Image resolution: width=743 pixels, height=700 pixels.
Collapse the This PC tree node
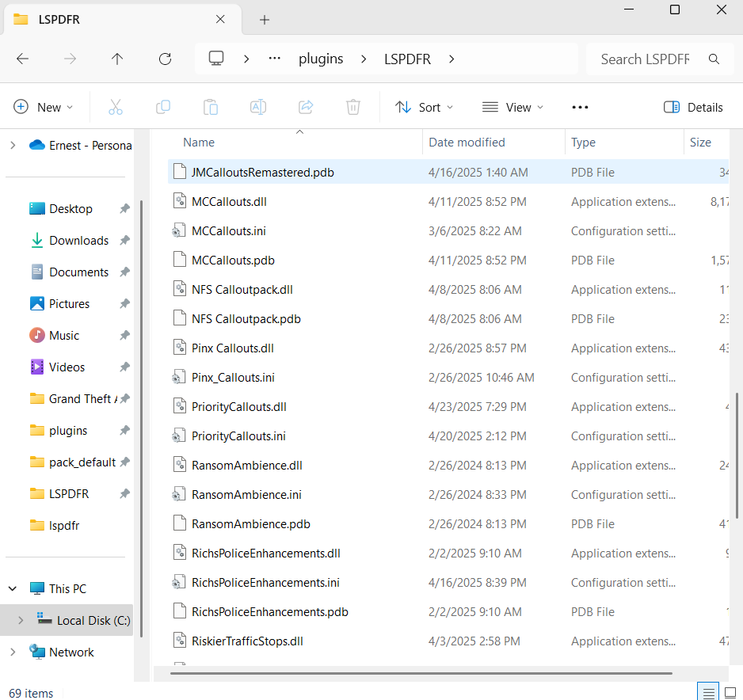[13, 588]
